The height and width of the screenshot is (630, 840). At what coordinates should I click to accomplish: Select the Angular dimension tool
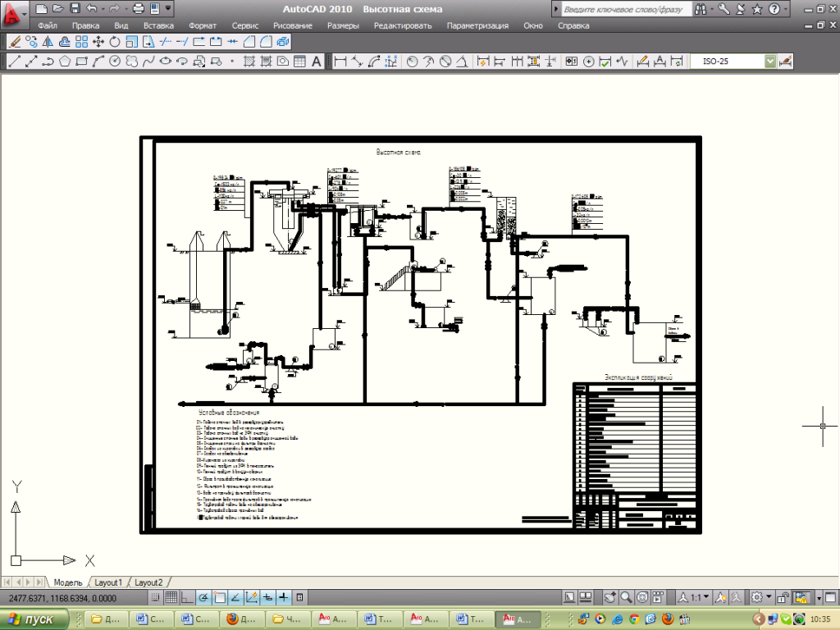click(x=462, y=62)
